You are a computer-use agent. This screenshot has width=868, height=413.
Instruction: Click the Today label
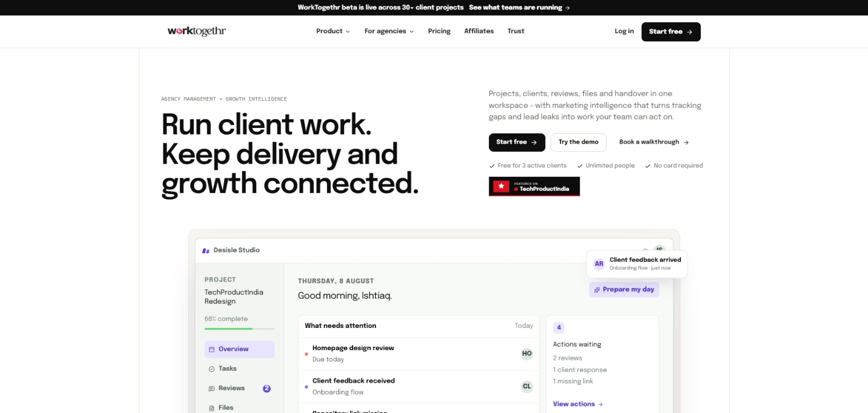pyautogui.click(x=524, y=326)
